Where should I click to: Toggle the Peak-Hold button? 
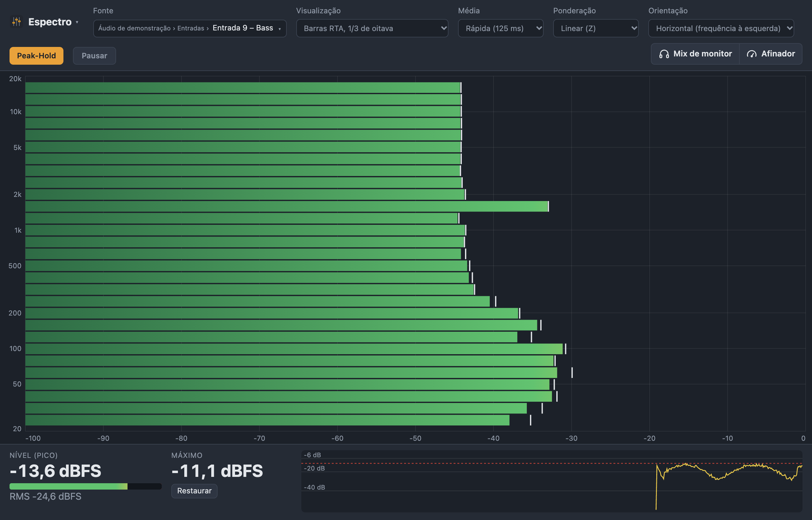[x=37, y=56]
